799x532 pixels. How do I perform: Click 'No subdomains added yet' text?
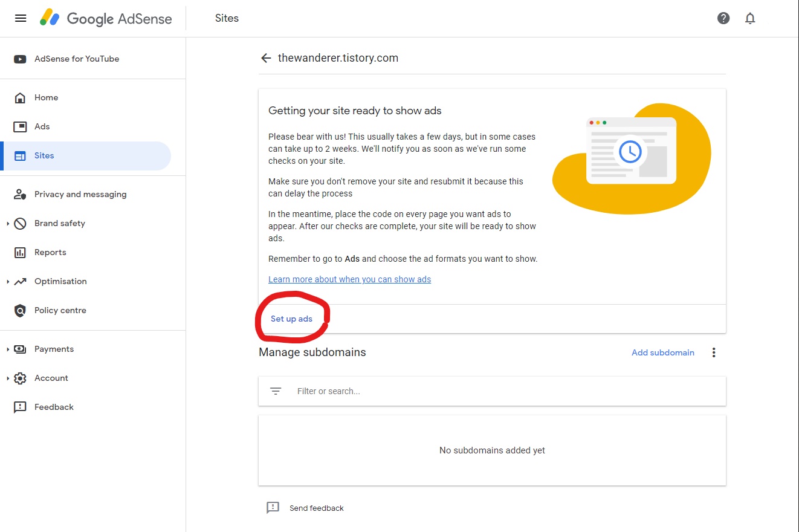coord(492,450)
